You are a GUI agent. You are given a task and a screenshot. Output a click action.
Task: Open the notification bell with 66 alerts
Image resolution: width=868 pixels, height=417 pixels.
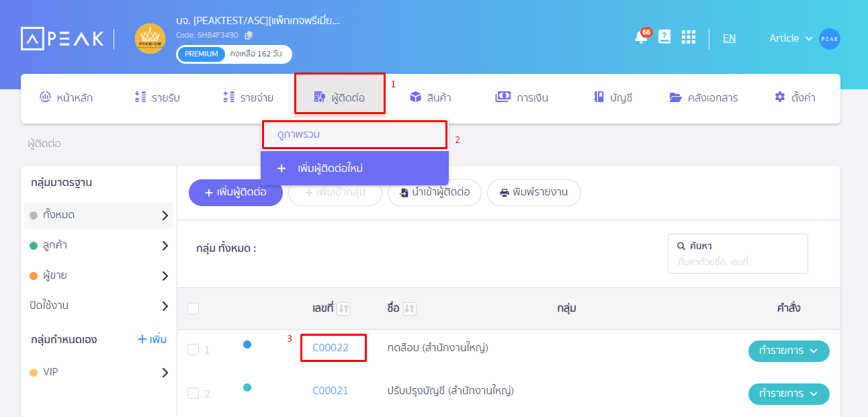click(639, 38)
